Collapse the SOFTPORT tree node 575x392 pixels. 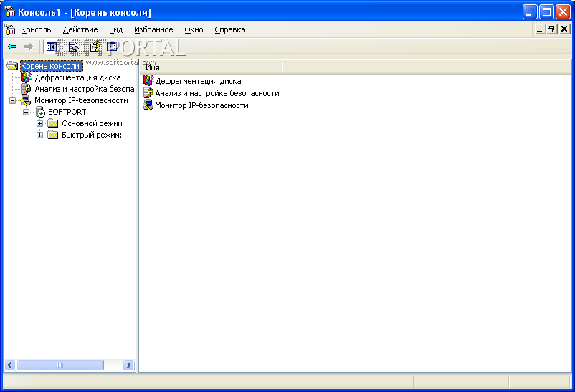(26, 112)
